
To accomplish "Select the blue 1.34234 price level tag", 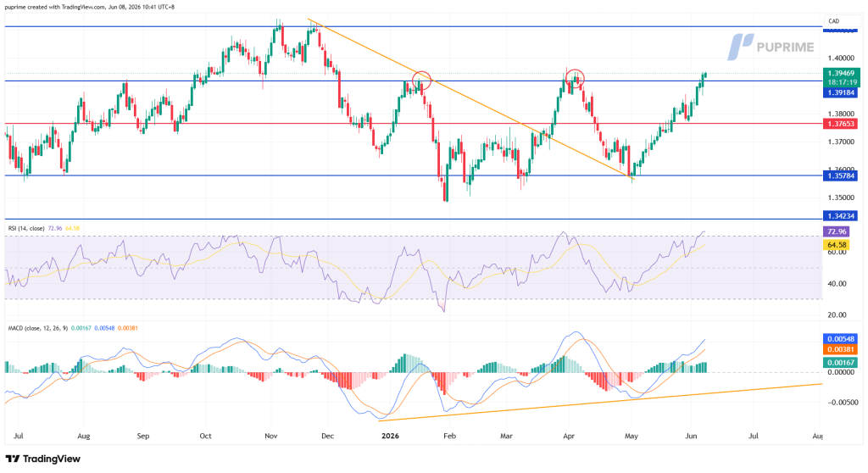I will click(x=841, y=216).
